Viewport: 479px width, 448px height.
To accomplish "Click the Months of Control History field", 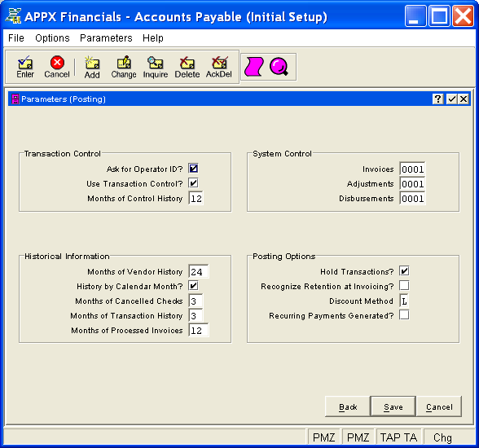I will point(196,199).
